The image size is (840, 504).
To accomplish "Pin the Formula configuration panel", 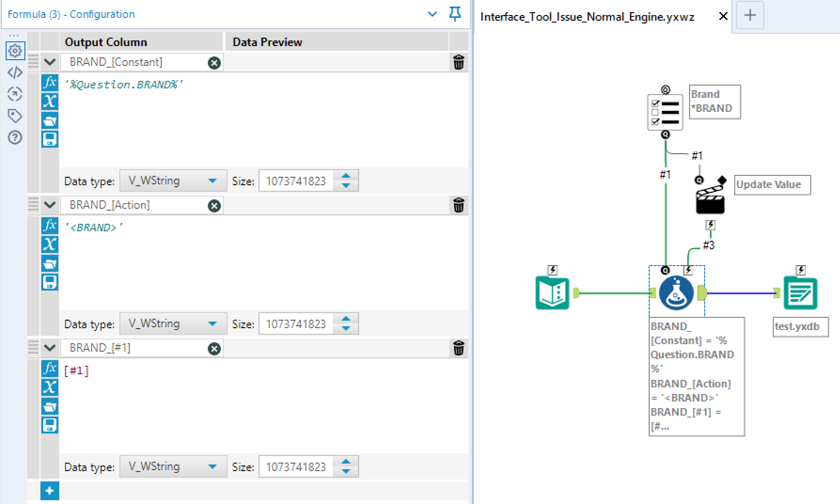I will [x=454, y=14].
